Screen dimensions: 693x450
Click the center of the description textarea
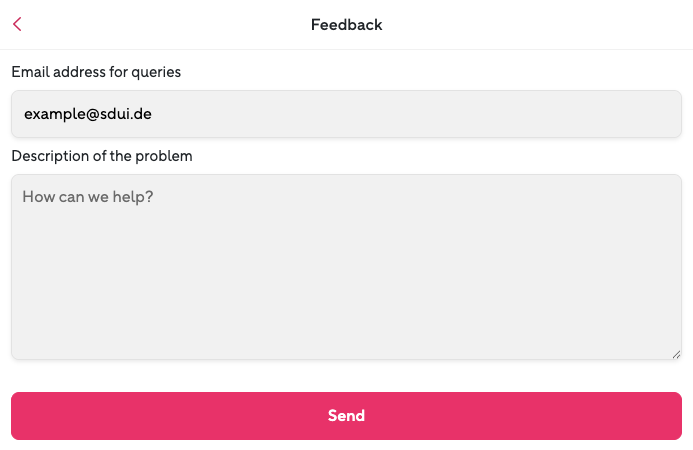346,267
